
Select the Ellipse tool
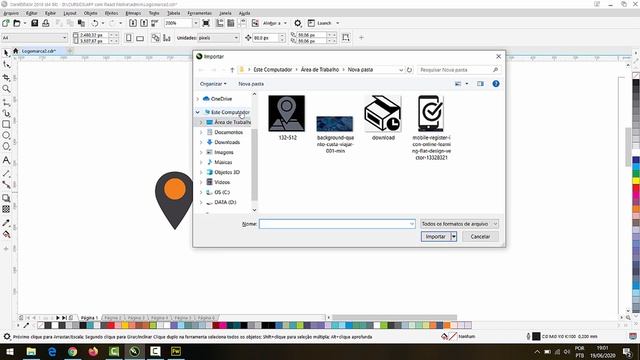pos(6,135)
